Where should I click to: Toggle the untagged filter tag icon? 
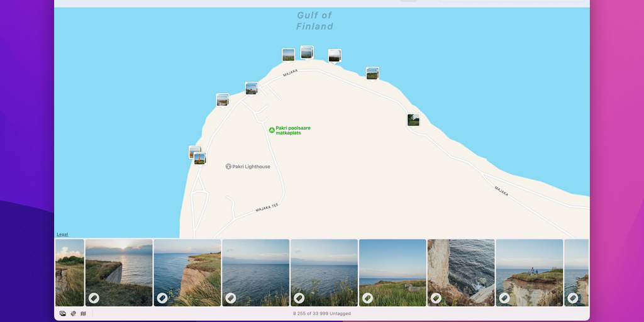[x=73, y=313]
